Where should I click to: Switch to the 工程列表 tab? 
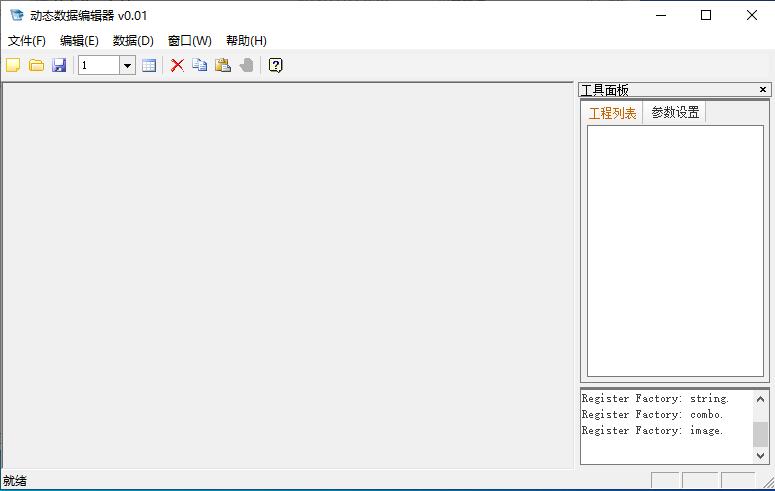click(x=612, y=113)
